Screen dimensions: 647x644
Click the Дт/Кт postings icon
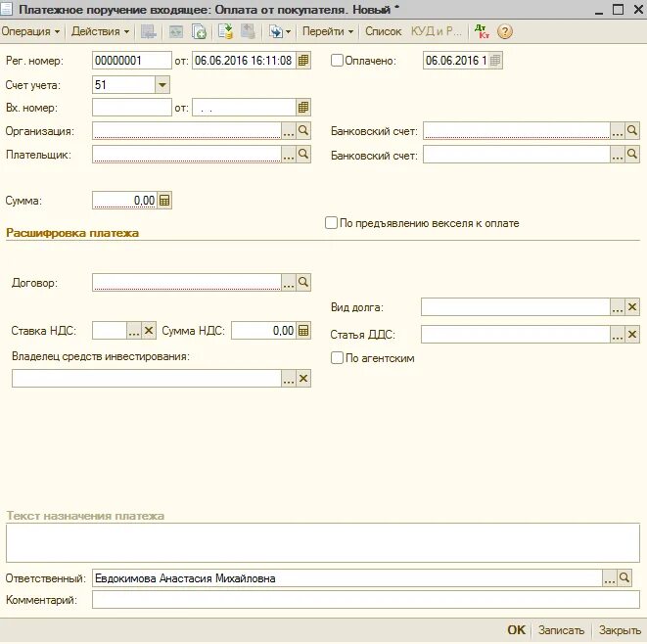coord(482,31)
